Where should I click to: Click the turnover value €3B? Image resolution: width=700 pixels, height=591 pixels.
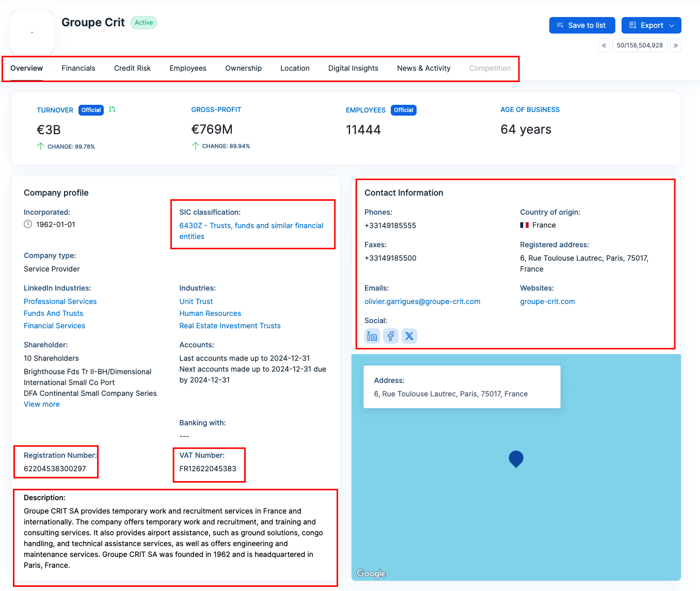click(49, 130)
